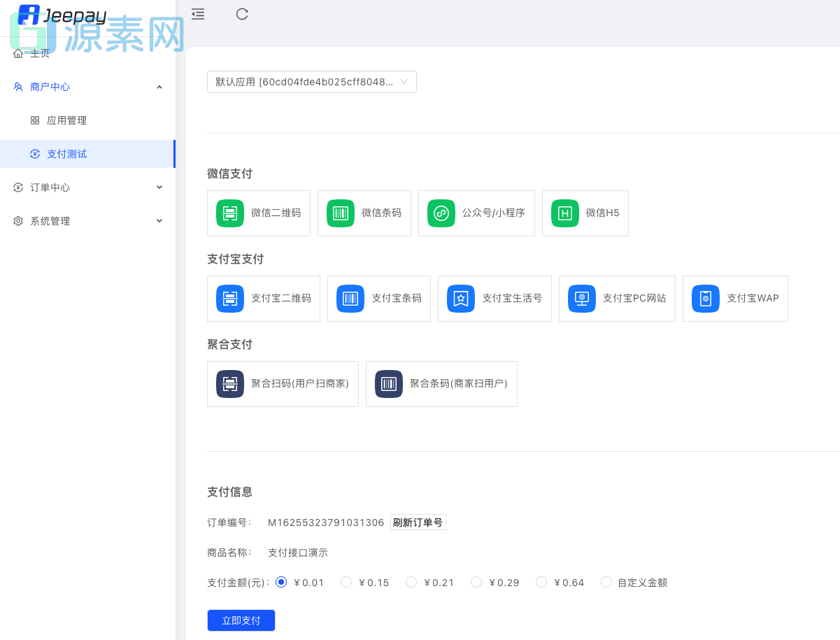The width and height of the screenshot is (840, 640).
Task: Click the 微信H5 payment icon
Action: click(564, 213)
